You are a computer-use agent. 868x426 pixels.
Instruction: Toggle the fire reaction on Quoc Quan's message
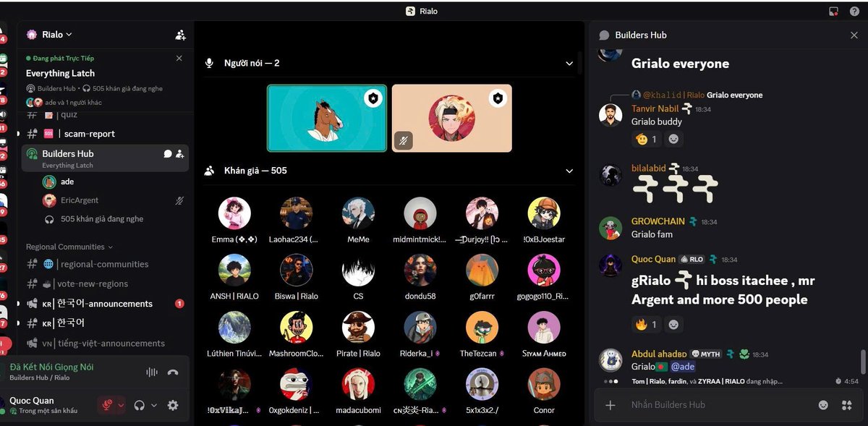tap(647, 325)
